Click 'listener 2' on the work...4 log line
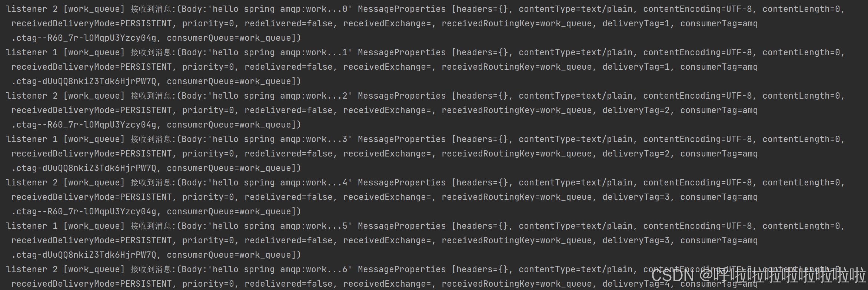Screen dimensions: 868x290 tap(32, 182)
